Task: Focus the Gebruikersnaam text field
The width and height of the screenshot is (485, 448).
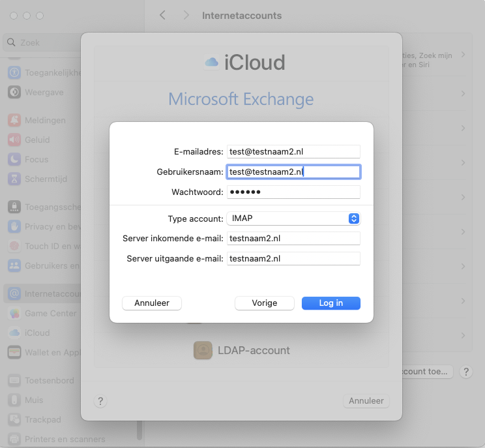Action: 293,172
